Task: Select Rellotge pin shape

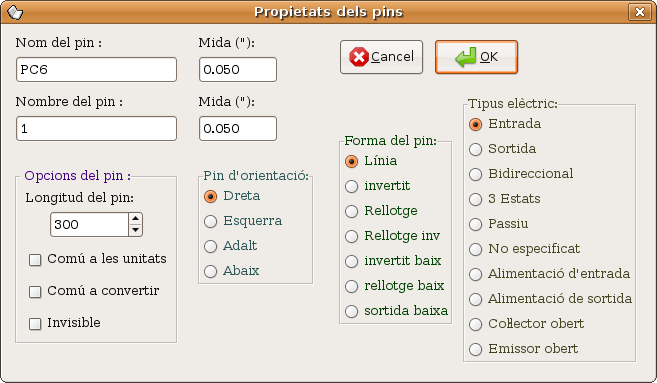Action: pyautogui.click(x=352, y=211)
